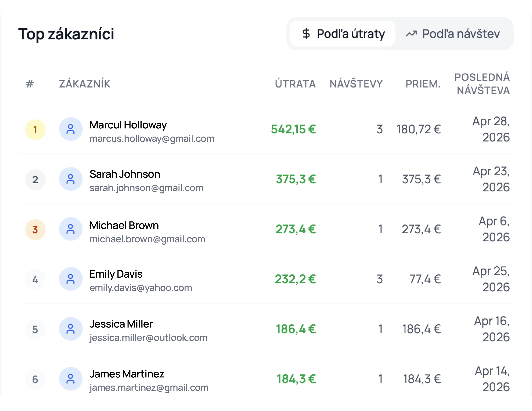Click Marcul Holloway's avatar icon
This screenshot has width=532, height=411.
tap(71, 129)
